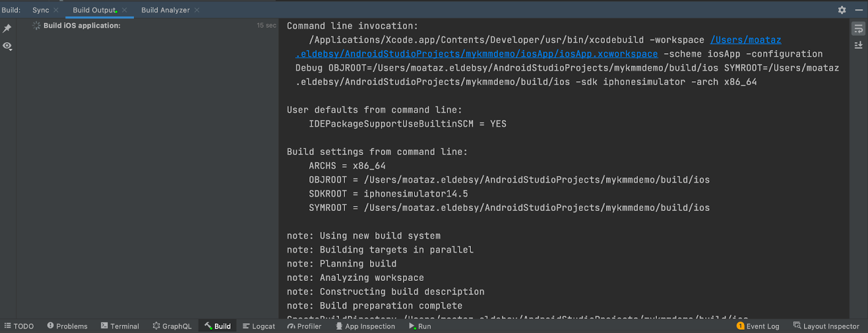Open the Logcat tool window

click(x=259, y=326)
